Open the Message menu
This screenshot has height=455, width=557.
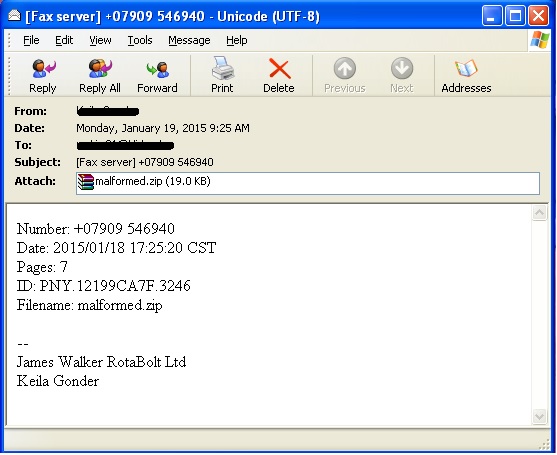[189, 40]
